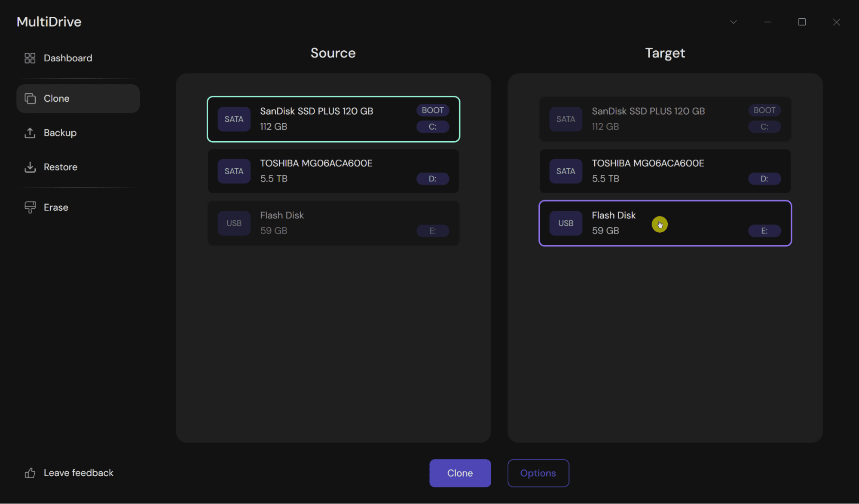
Task: Click the thumbs-up feedback icon
Action: (x=30, y=473)
